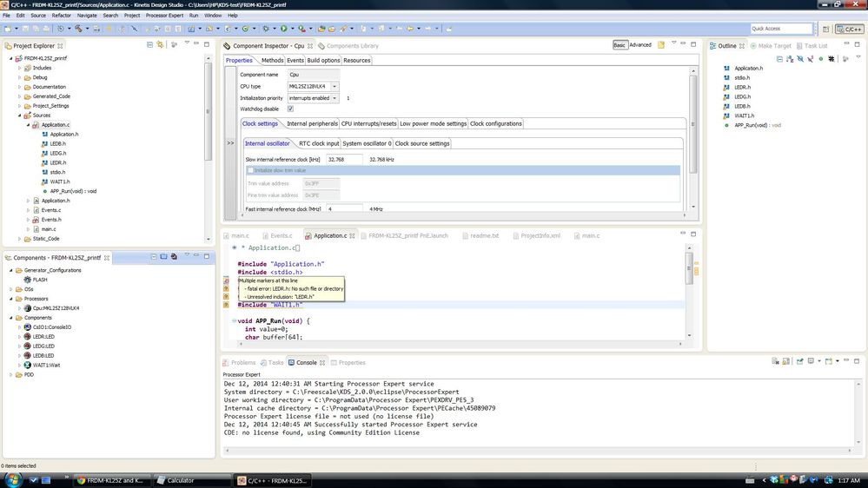Click the Chrome icon in the taskbar
Image resolution: width=868 pixels, height=488 pixels.
tap(81, 480)
